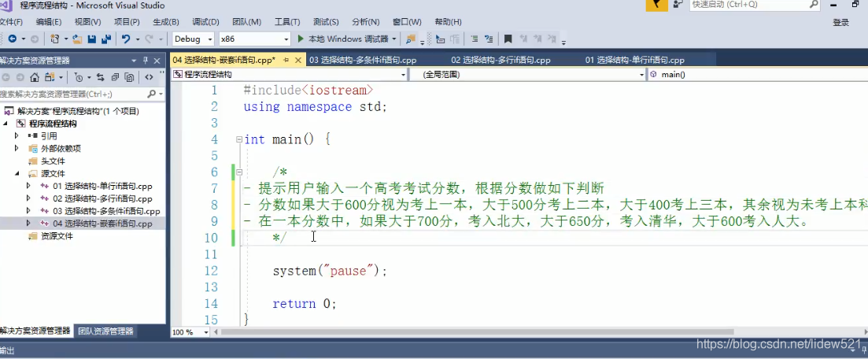Screen dimensions: 868x359
Task: Click the 登录 sign-in link
Action: pyautogui.click(x=840, y=22)
